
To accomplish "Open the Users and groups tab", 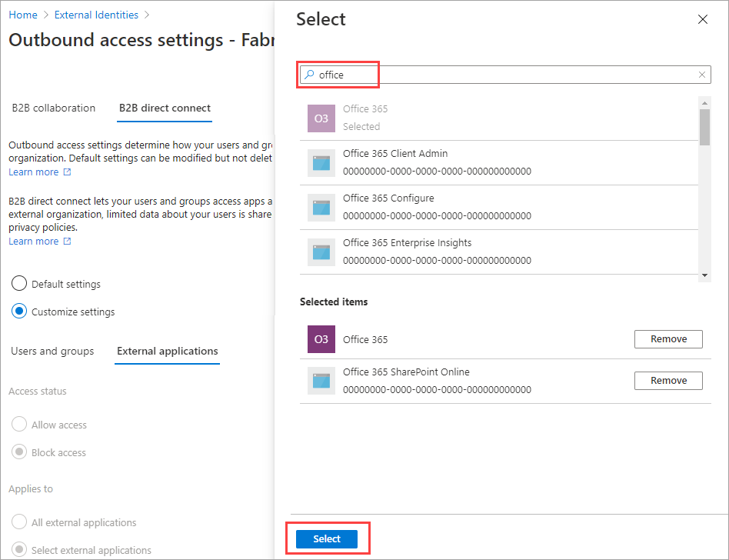I will 52,351.
